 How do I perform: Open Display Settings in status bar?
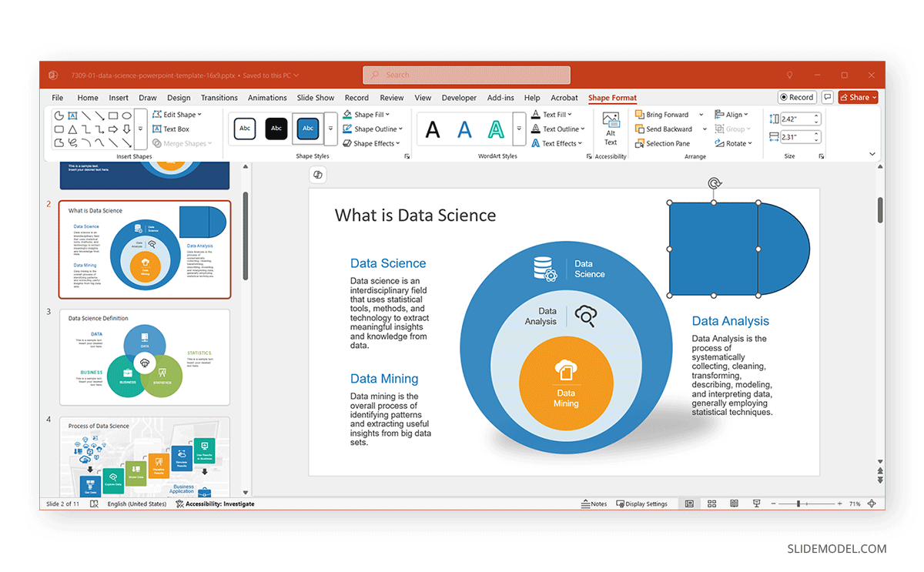coord(643,503)
